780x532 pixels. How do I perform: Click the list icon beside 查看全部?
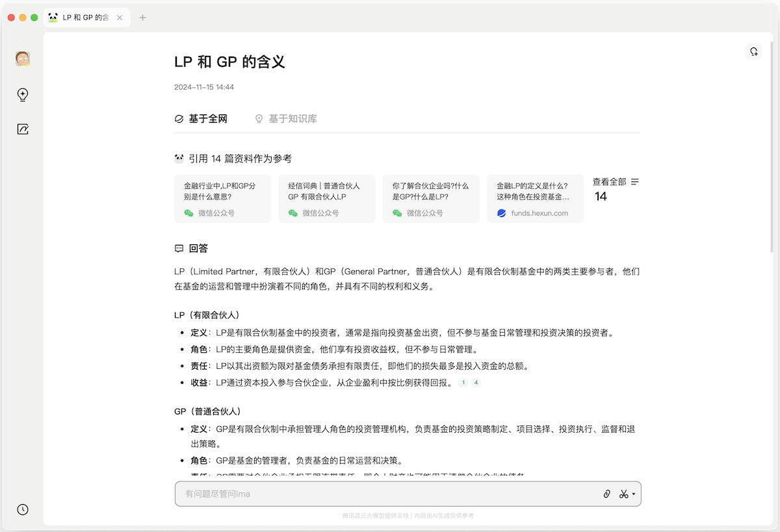(x=635, y=182)
